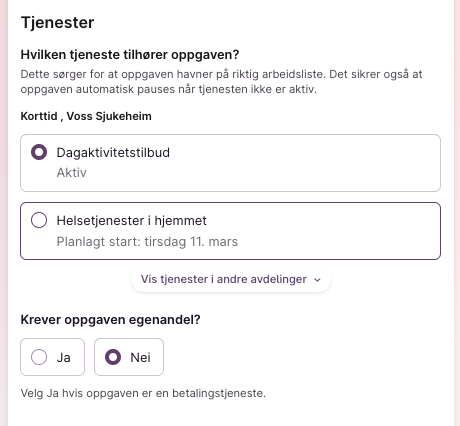This screenshot has height=426, width=460.
Task: Click the Nei option label
Action: pyautogui.click(x=140, y=357)
